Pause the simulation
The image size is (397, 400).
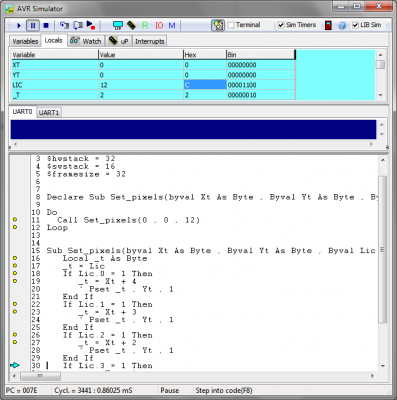(x=33, y=25)
